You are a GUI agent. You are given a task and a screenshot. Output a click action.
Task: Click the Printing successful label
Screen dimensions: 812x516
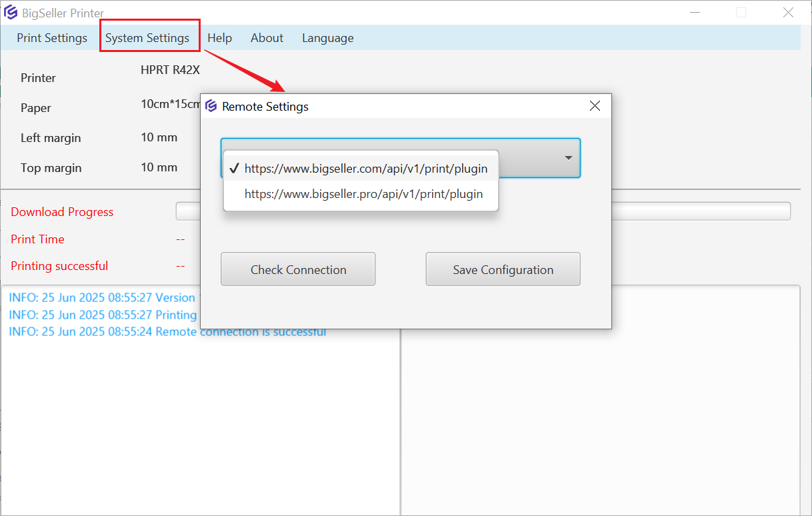click(59, 266)
